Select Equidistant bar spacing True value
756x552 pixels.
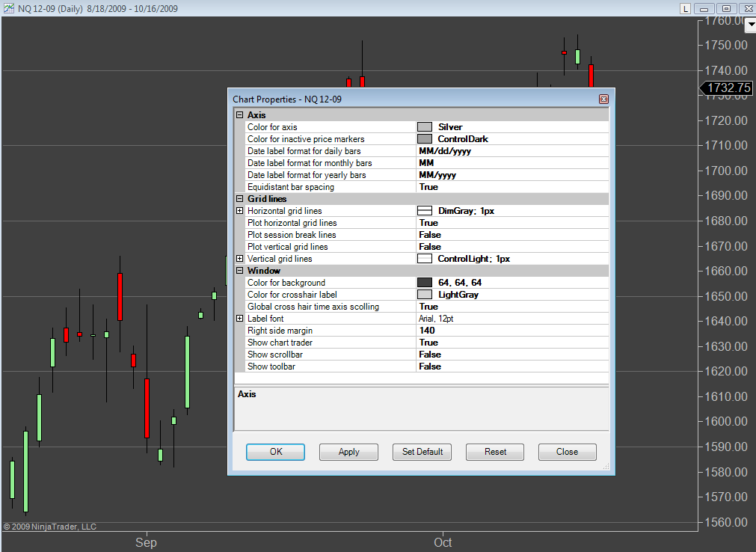(512, 187)
